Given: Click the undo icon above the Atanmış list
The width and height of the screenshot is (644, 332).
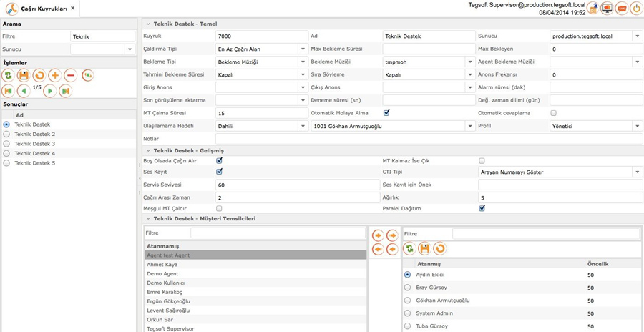Looking at the screenshot, I should point(439,248).
